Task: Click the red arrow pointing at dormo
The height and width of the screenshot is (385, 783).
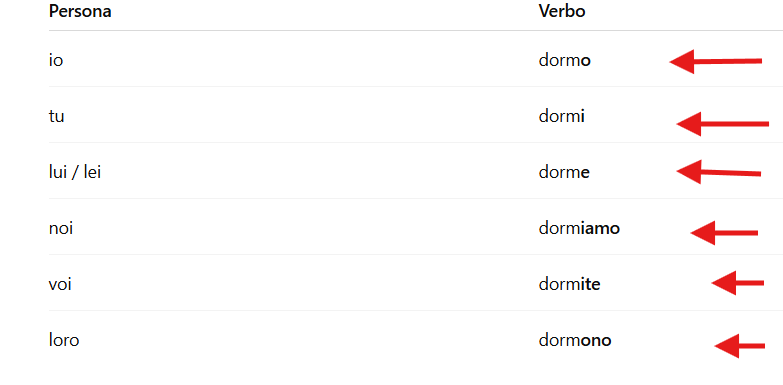Action: [x=715, y=61]
